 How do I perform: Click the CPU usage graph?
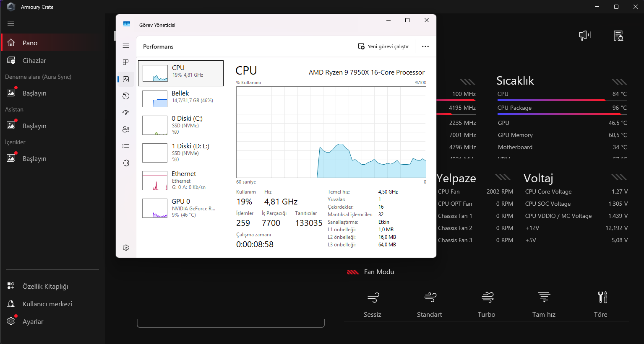pyautogui.click(x=331, y=132)
